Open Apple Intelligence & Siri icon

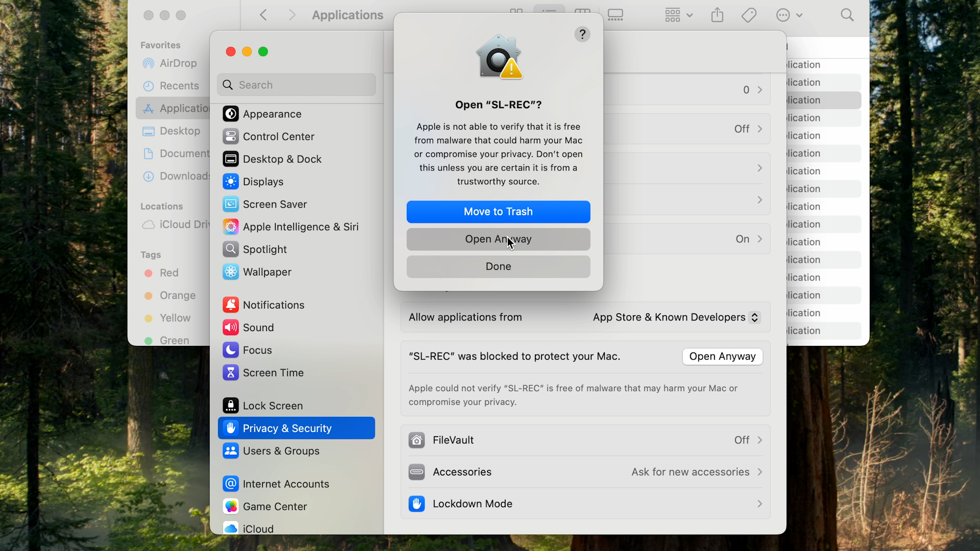[x=231, y=227]
